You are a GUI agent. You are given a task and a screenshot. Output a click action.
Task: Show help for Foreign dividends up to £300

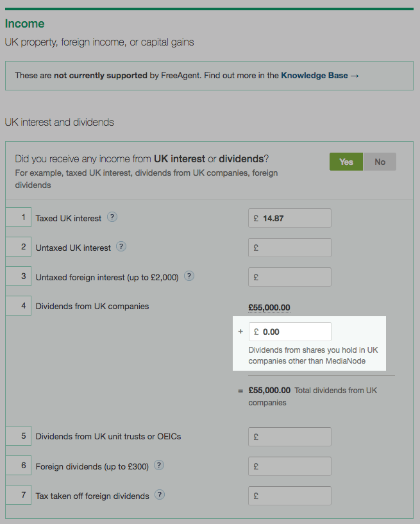[x=159, y=465]
